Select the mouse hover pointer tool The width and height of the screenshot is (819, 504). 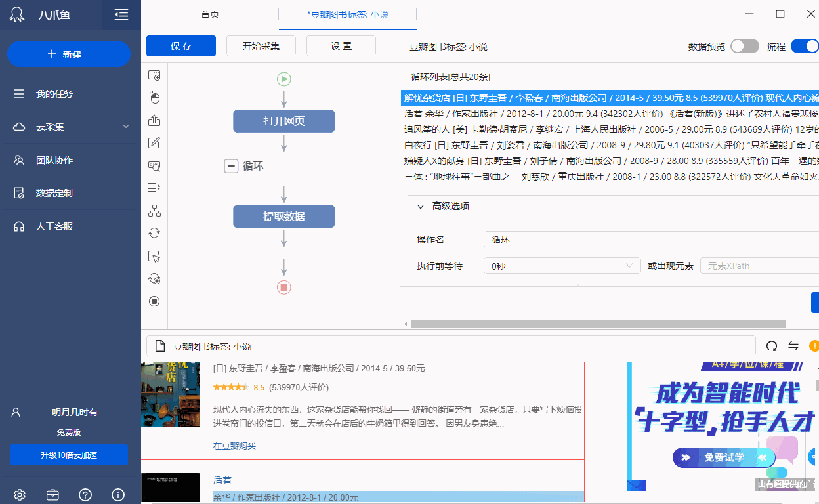(x=154, y=256)
